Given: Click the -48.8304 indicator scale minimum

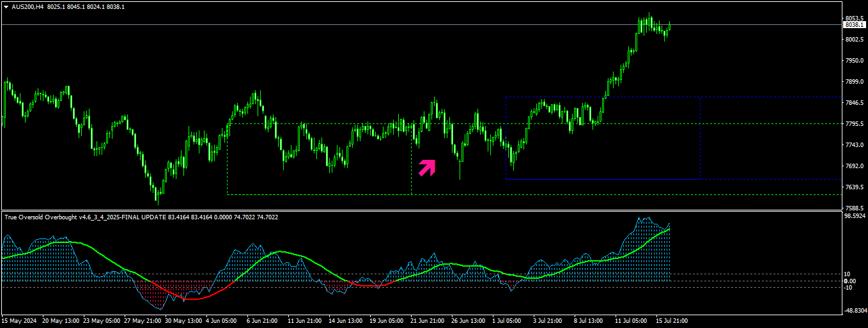Looking at the screenshot, I should [854, 311].
